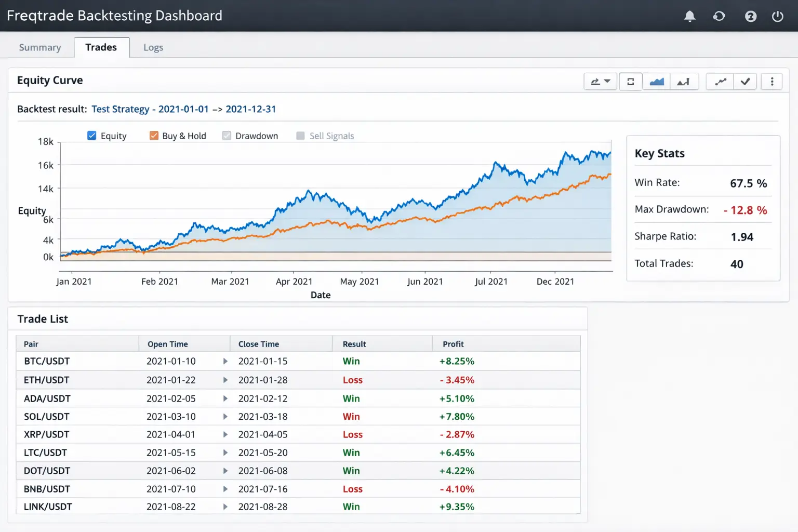
Task: Toggle the Sell Signals checkbox
Action: pos(300,135)
